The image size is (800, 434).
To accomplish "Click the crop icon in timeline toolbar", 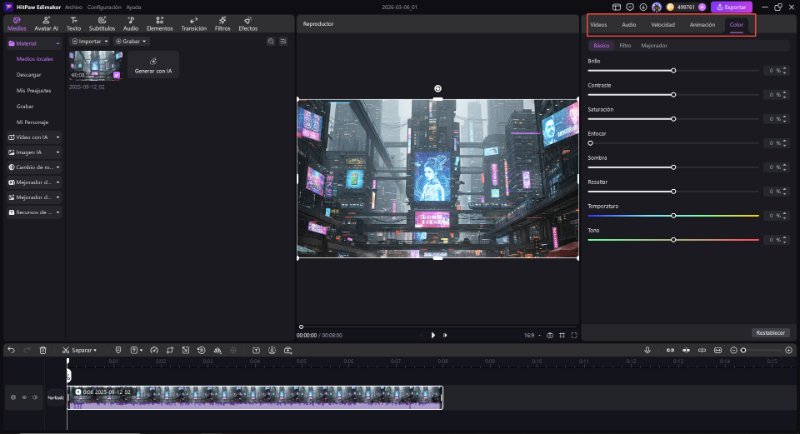I will coord(170,350).
